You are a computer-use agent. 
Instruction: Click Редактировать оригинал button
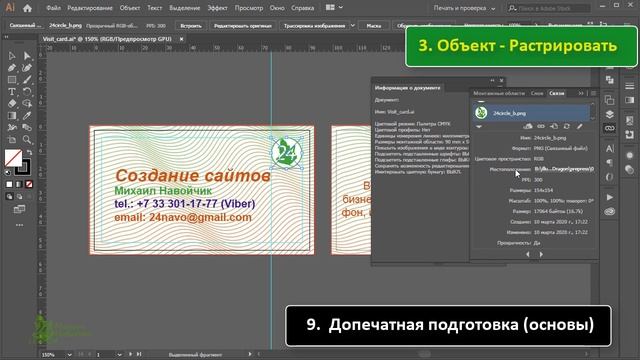[243, 25]
